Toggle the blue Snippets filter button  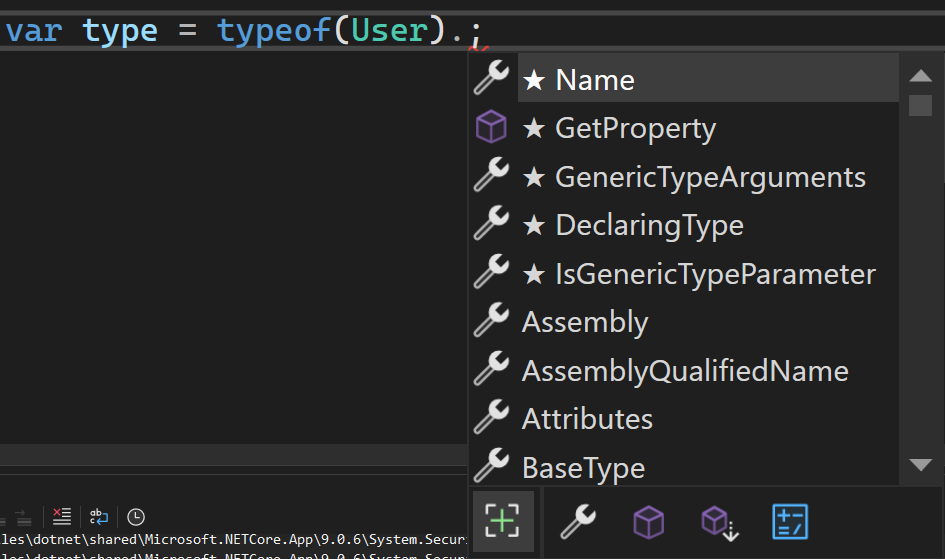coord(790,522)
